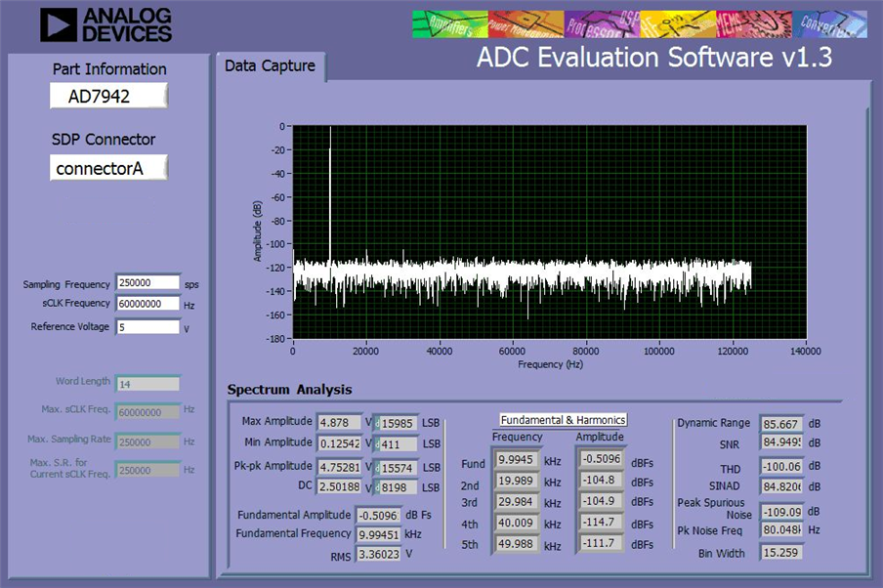Click the radix indicator beside Max Amplitude LSB

coord(377,424)
